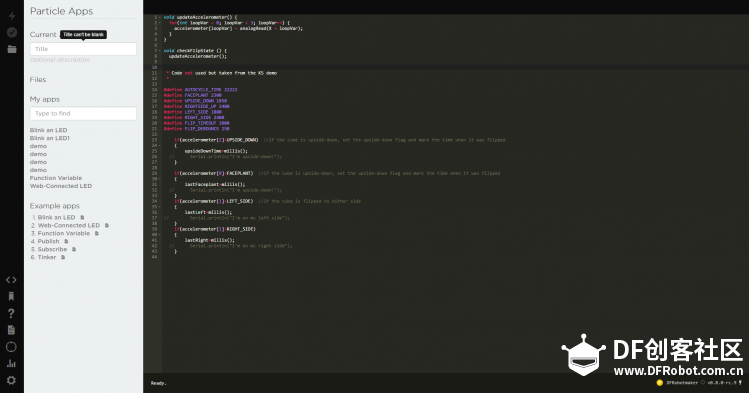Click the 'Code not used but taken' comment line
This screenshot has width=749, height=393.
click(222, 73)
